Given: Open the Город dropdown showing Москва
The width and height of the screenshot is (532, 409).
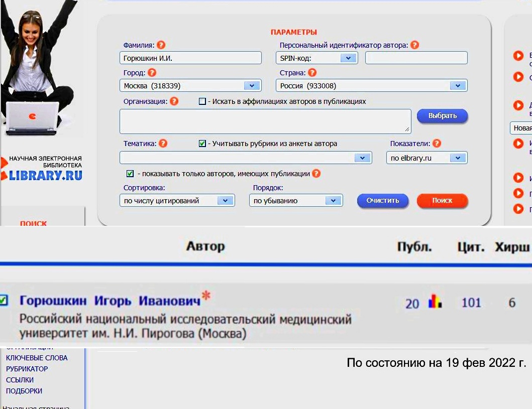Looking at the screenshot, I should pos(252,86).
